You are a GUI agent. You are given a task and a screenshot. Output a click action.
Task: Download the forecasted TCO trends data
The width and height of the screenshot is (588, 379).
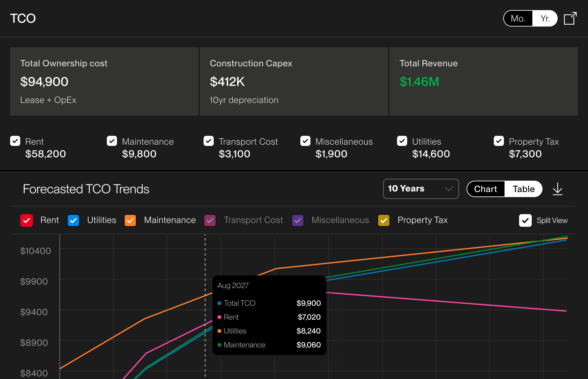(558, 189)
